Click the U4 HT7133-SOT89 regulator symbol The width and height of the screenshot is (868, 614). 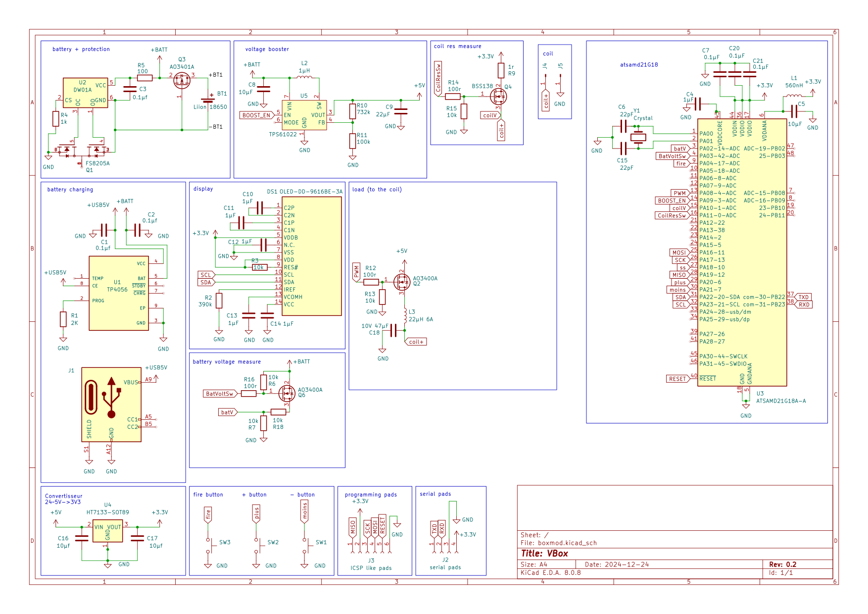pos(107,531)
